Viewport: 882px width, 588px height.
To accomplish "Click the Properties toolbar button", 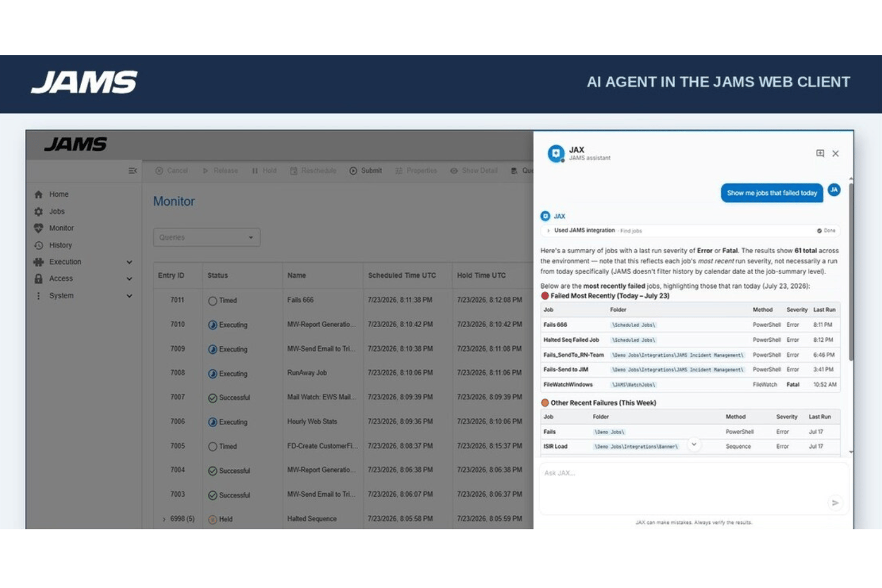I will [x=416, y=171].
